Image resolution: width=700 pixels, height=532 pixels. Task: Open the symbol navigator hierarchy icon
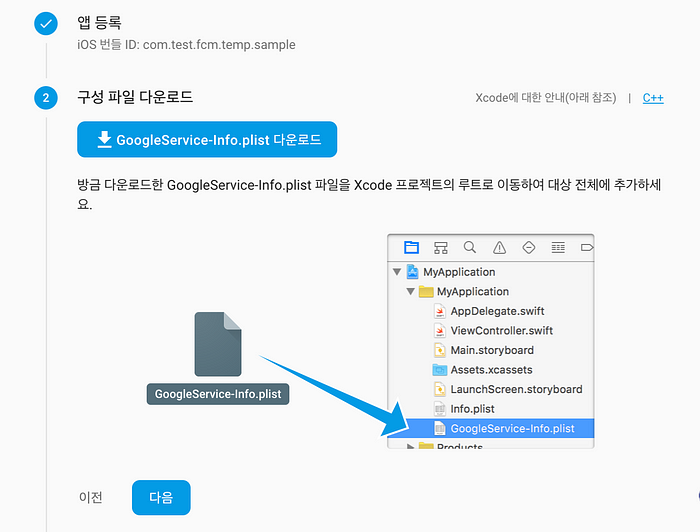click(x=441, y=247)
